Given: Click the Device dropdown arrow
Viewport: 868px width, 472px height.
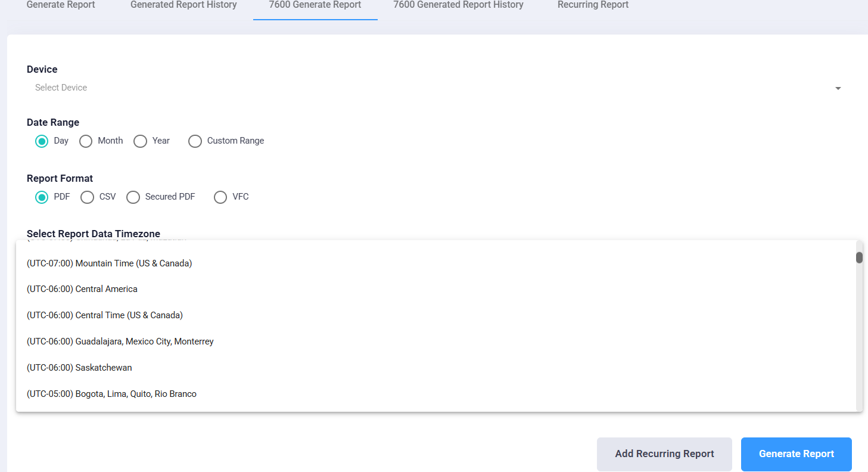Looking at the screenshot, I should [838, 88].
